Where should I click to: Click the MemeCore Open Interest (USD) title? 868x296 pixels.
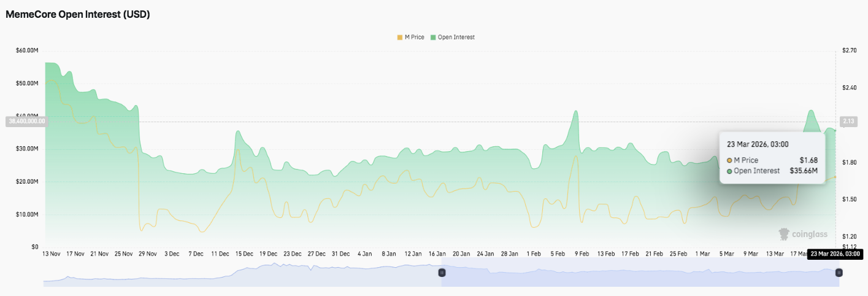pos(78,15)
